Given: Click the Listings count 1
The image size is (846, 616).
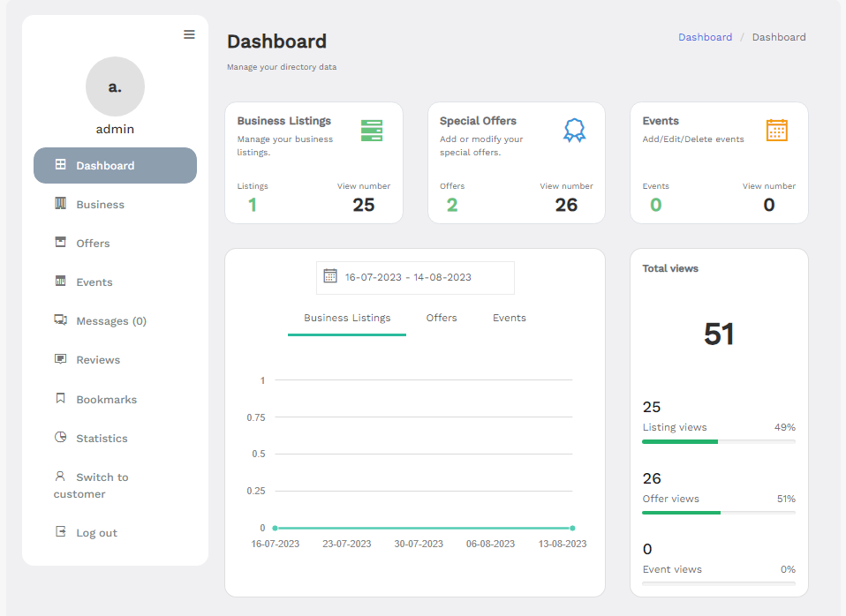Looking at the screenshot, I should click(252, 205).
